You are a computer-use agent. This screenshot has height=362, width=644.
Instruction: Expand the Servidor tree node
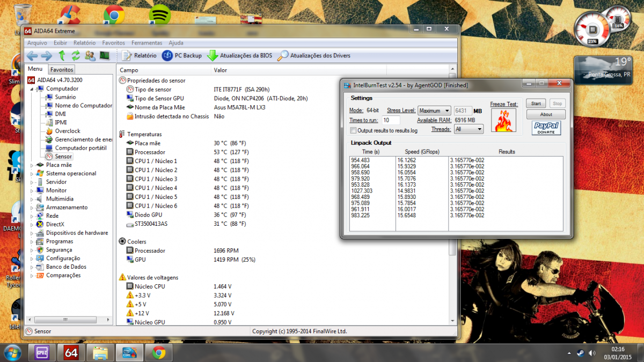pos(32,182)
